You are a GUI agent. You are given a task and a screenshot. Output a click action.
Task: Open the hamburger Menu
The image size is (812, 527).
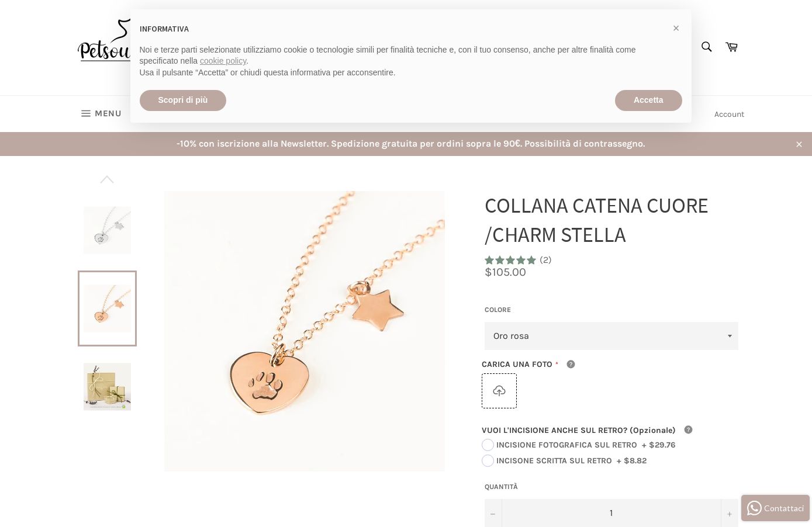coord(101,113)
